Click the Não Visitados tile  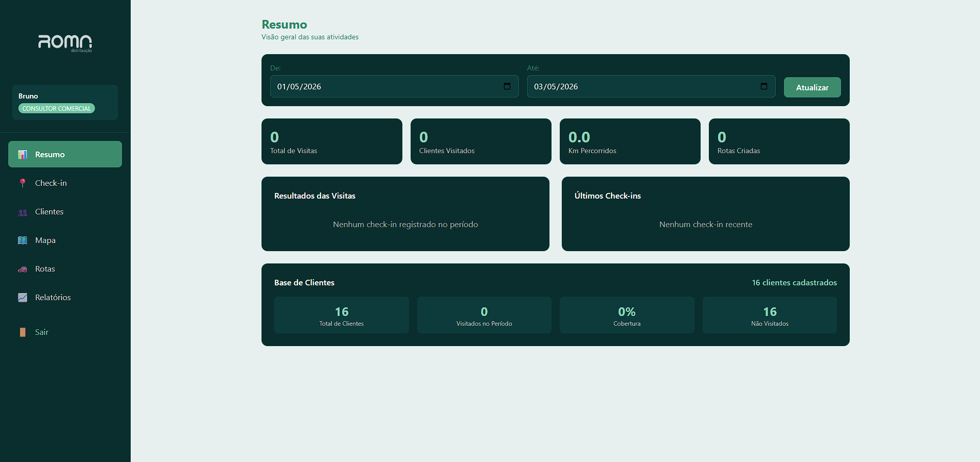[x=770, y=315]
